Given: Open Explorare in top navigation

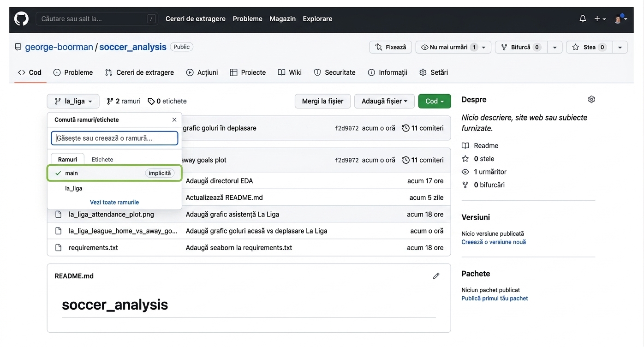Looking at the screenshot, I should pyautogui.click(x=317, y=19).
